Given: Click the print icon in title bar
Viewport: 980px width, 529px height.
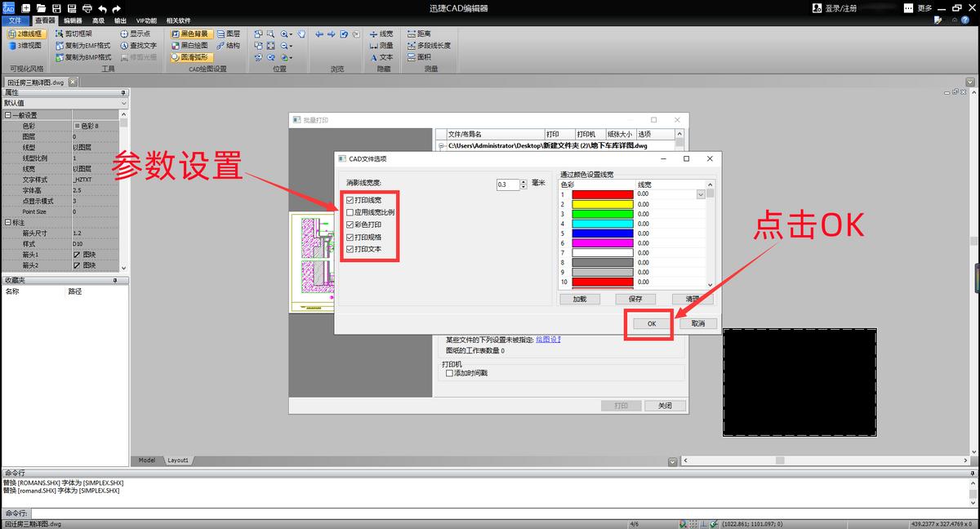Looking at the screenshot, I should tap(87, 8).
